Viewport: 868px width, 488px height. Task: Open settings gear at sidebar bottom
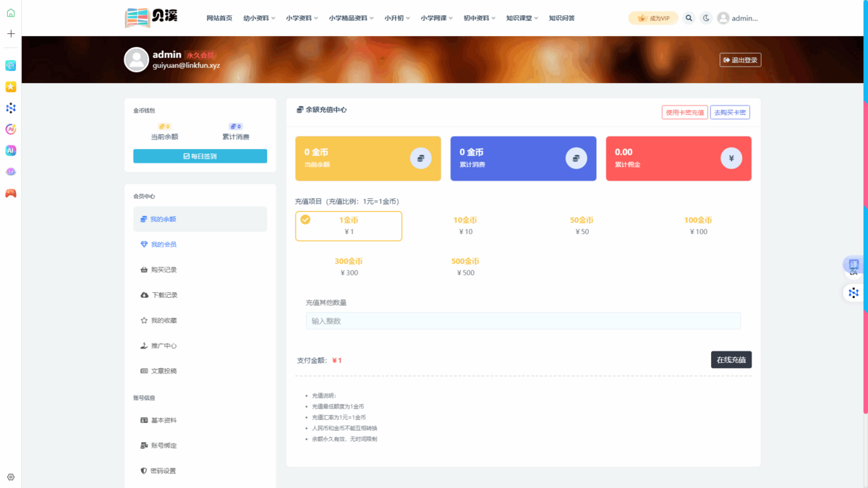11,477
